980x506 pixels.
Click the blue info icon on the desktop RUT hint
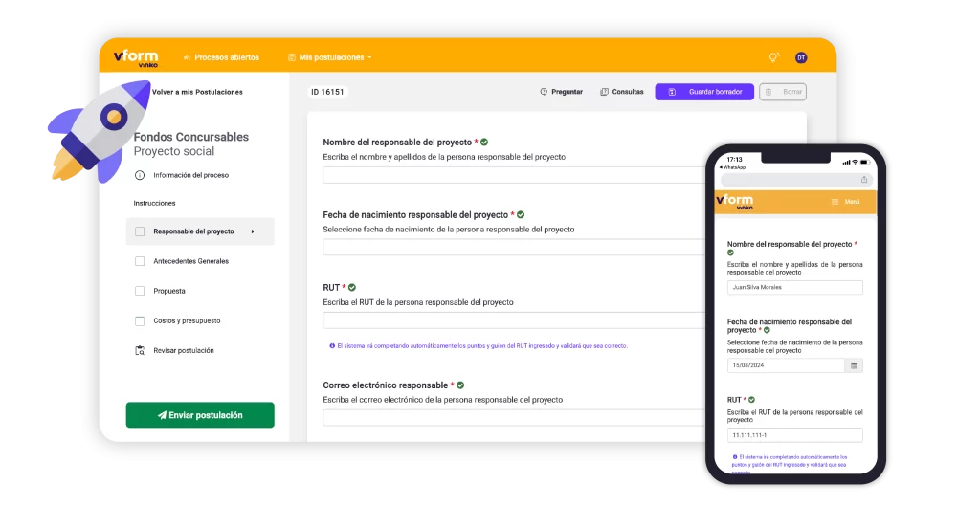click(x=332, y=346)
